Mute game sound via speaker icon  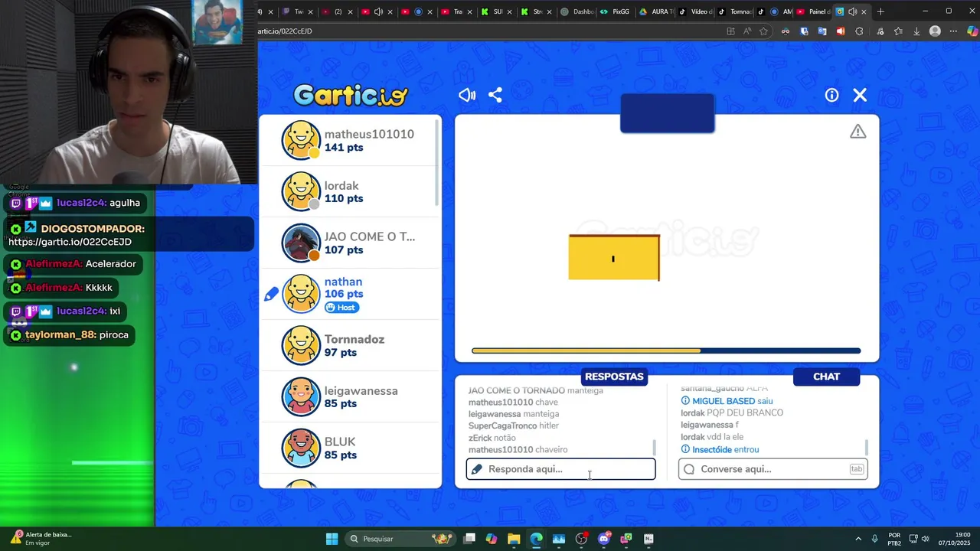click(467, 95)
